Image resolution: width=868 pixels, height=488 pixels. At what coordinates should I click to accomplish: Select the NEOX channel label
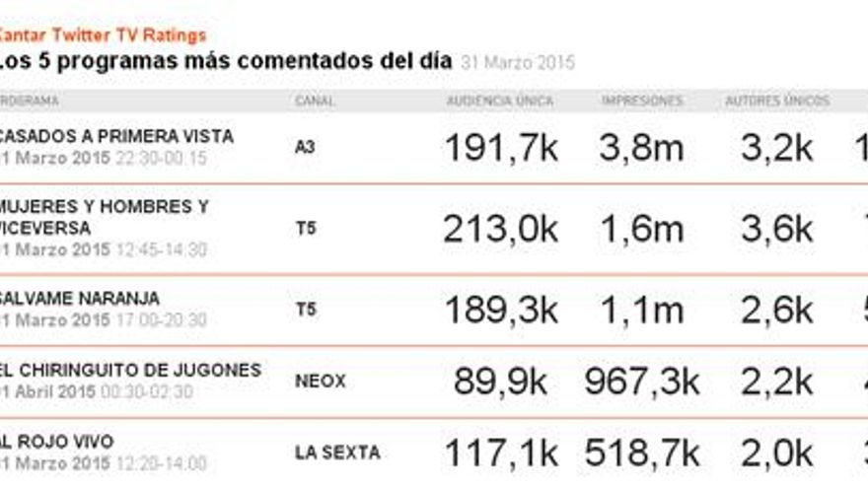(321, 381)
